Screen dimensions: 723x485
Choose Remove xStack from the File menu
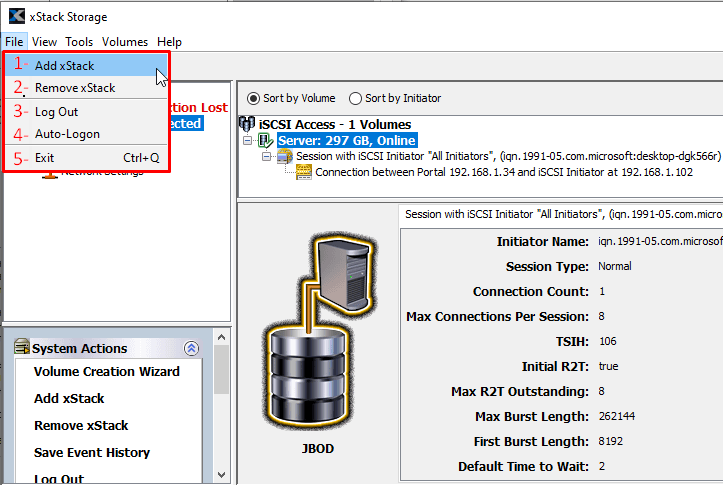click(x=75, y=88)
